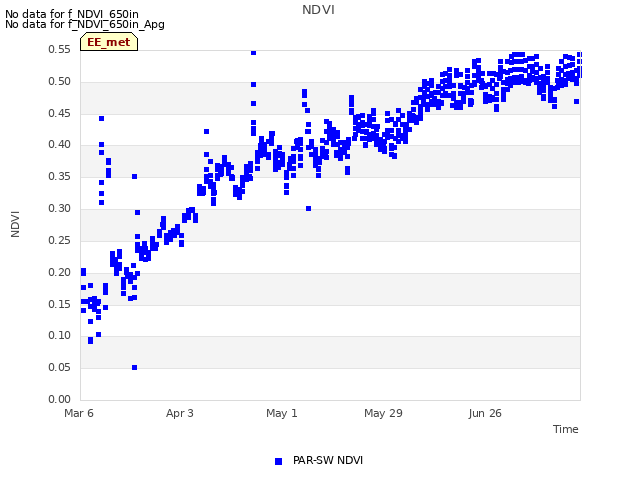Click 'No data for f_NDVI_650in' message
Image resolution: width=640 pixels, height=480 pixels.
click(72, 14)
